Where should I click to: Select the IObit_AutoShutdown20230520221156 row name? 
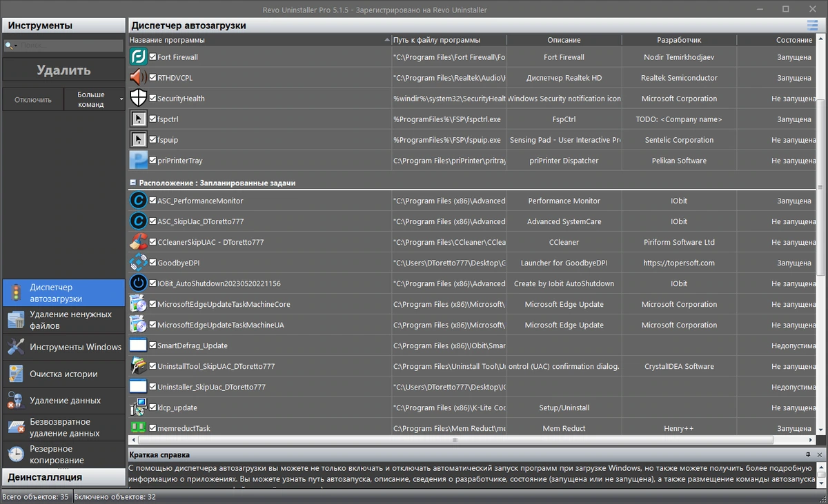click(219, 283)
